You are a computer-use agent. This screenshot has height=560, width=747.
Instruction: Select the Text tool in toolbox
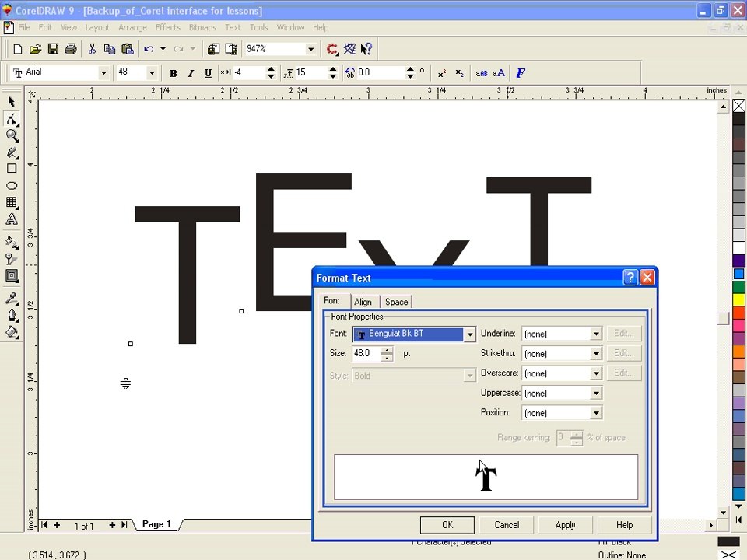pos(12,219)
